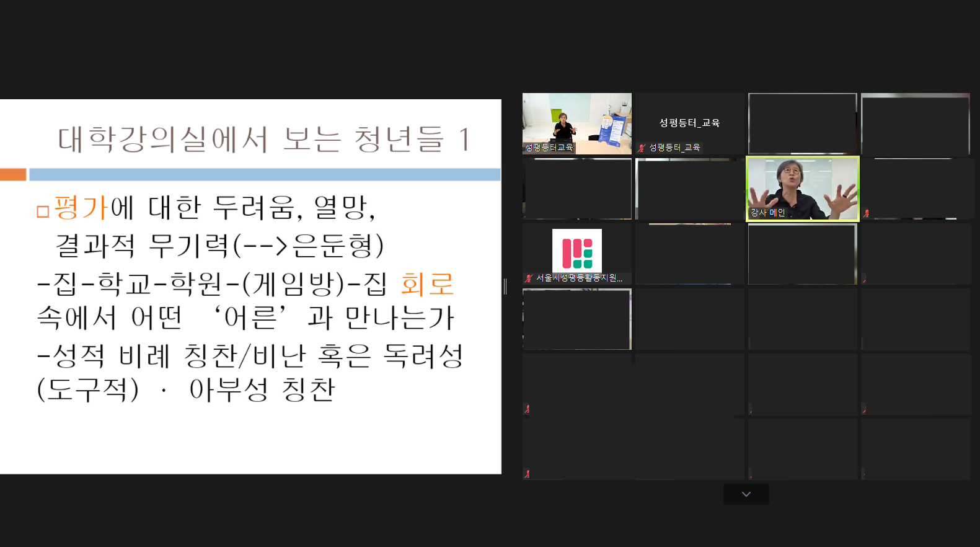Click the light blue bar under slide title
The height and width of the screenshot is (547, 980).
click(x=265, y=175)
